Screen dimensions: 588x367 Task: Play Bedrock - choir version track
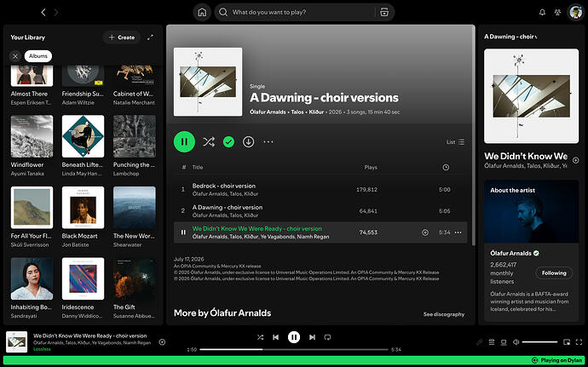(320, 190)
